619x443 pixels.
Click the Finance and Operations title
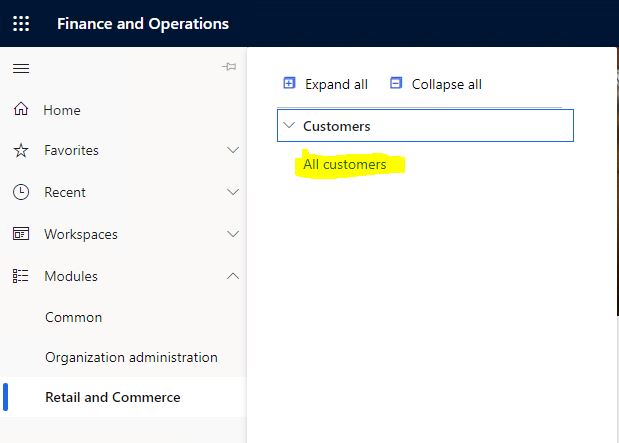point(143,24)
